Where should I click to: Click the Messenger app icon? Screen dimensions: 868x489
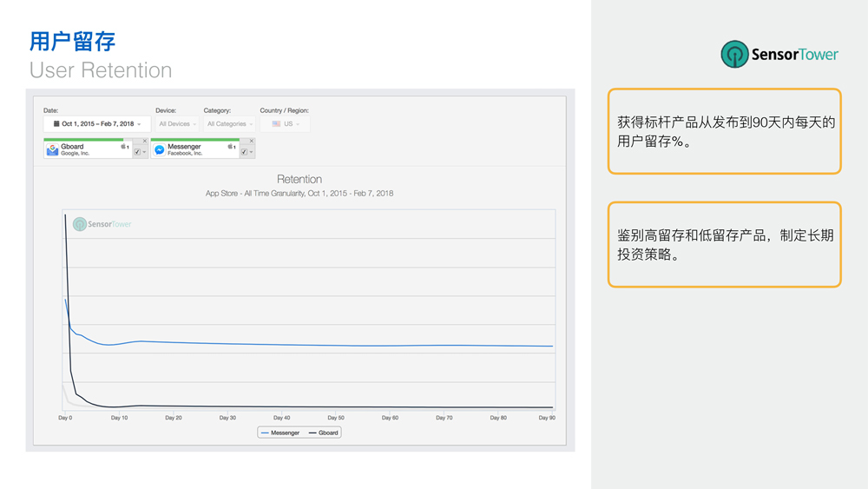160,149
